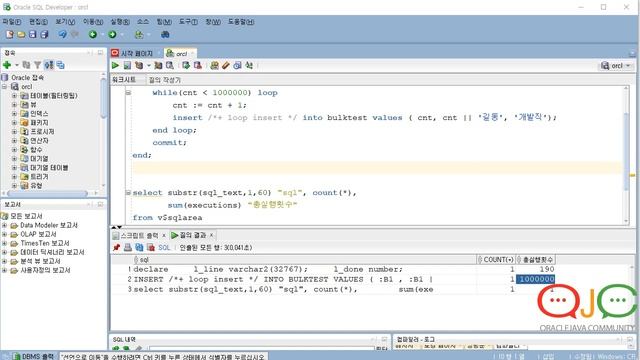Switch to the 스크립트 출력 tab
Viewport: 640px width, 360px height.
pos(140,236)
